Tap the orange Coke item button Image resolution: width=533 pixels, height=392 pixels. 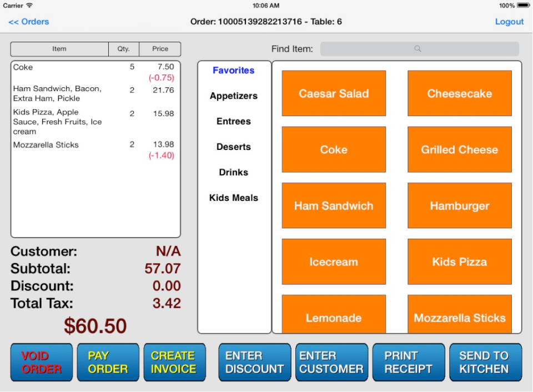334,149
